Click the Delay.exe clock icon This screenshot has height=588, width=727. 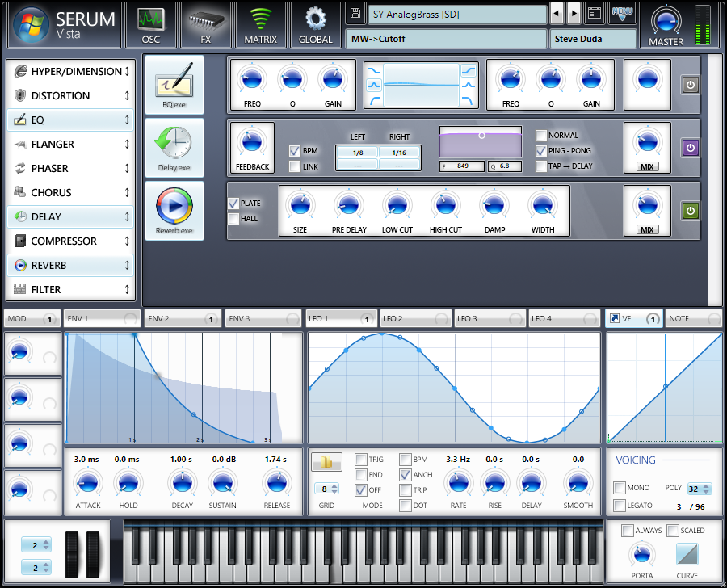174,148
